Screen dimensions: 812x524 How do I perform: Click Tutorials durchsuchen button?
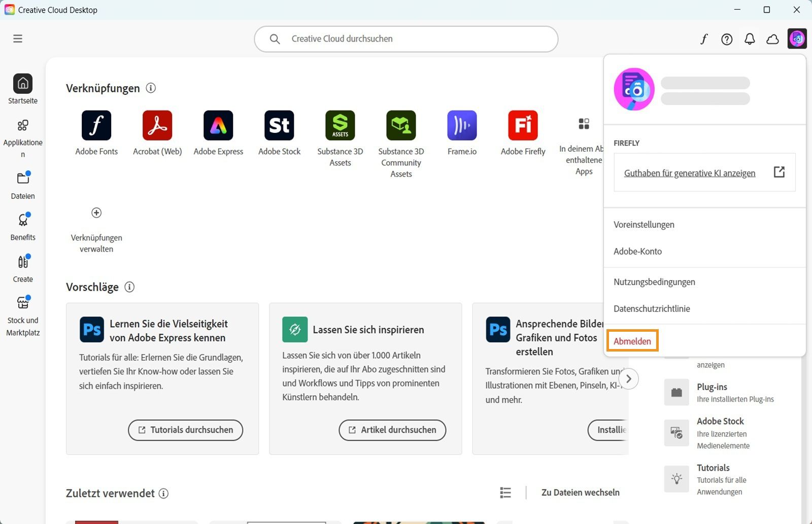point(185,430)
